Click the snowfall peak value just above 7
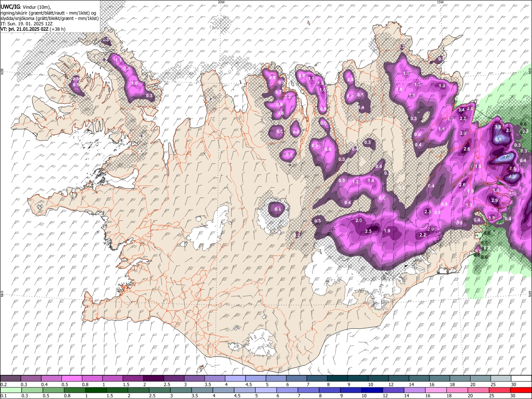Screen dimensions: 532x399 point(507,157)
